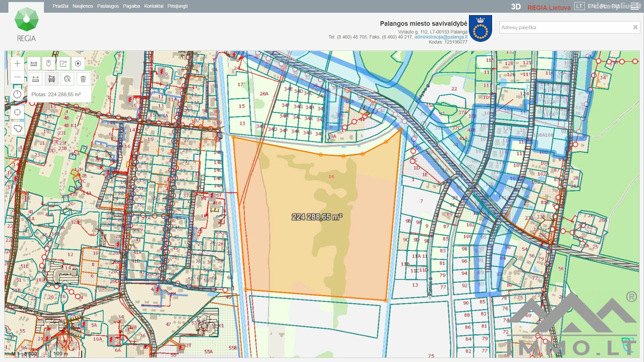Open the Paslaugos menu item
This screenshot has height=362, width=644.
click(x=108, y=6)
